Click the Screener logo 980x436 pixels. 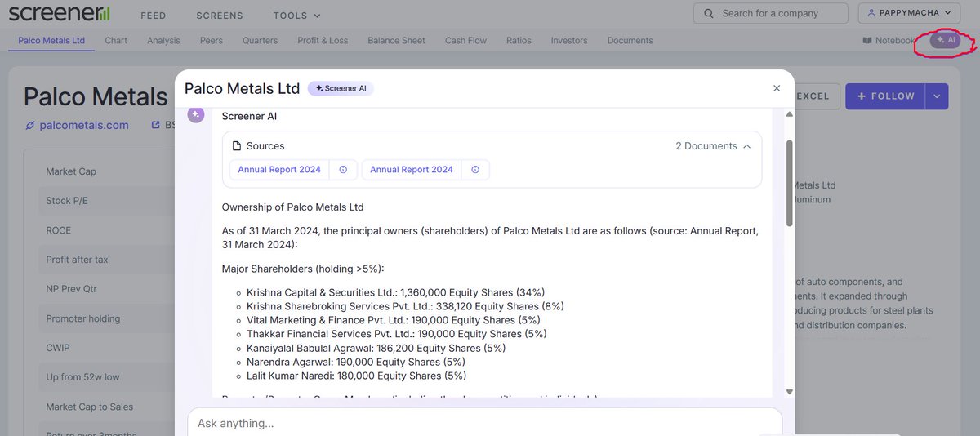(59, 14)
